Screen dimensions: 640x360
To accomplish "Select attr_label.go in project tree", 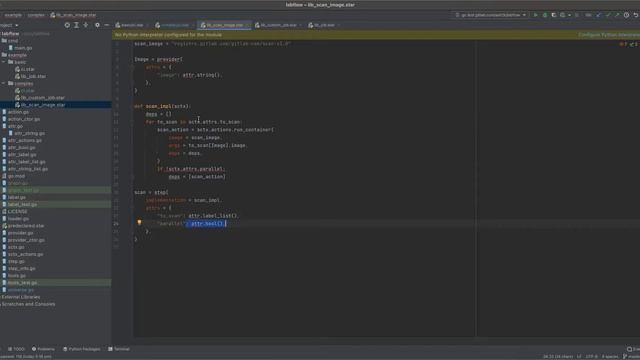I will 22,155.
